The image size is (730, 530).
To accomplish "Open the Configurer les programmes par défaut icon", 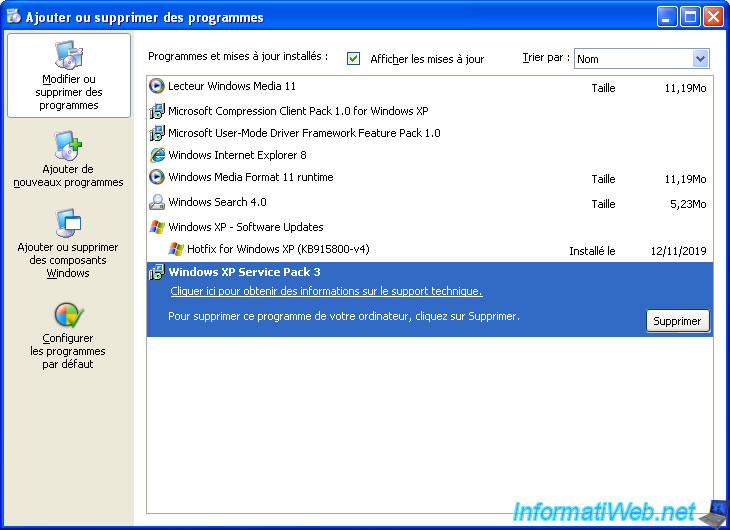I will coord(68,315).
